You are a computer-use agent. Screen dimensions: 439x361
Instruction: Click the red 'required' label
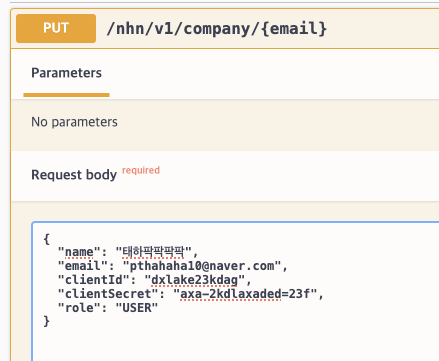(x=141, y=170)
